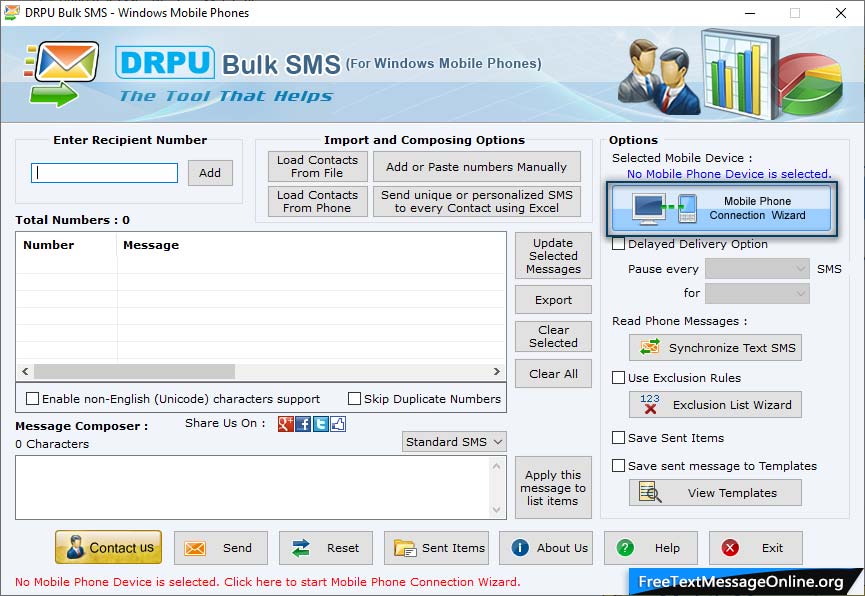Screen dimensions: 865x596
Task: Click the Message column header
Action: coord(311,245)
